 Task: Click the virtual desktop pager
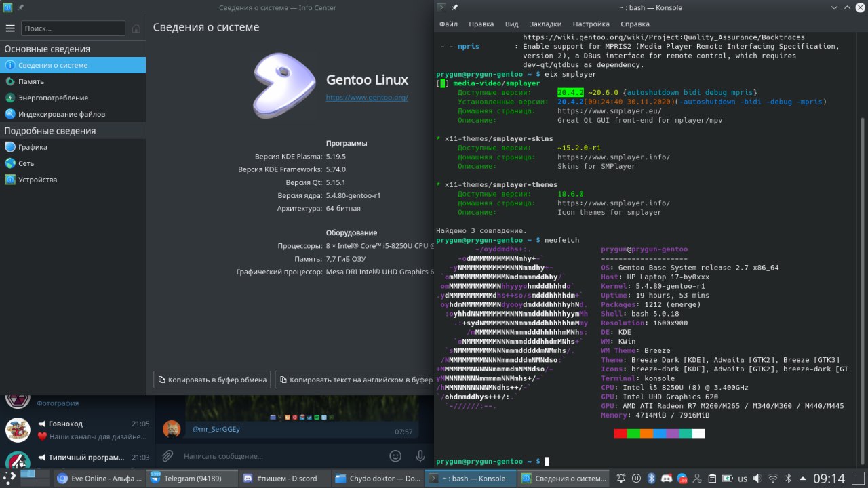coord(35,478)
